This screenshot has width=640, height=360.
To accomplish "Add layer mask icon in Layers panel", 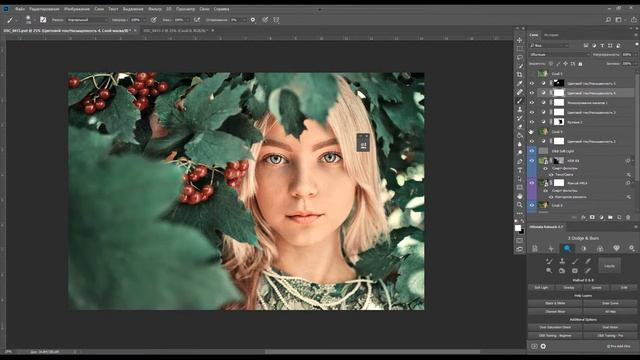I will click(x=592, y=218).
